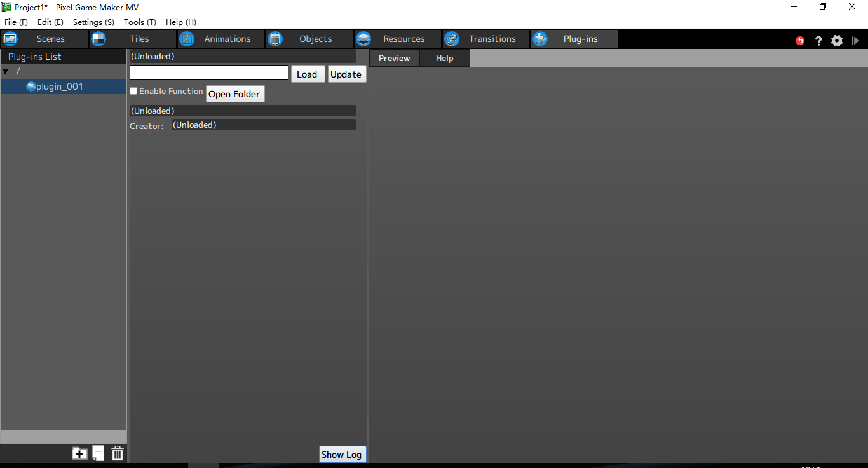Add a new folder to Plug-ins List
Screen dimensions: 868x468
coord(79,453)
